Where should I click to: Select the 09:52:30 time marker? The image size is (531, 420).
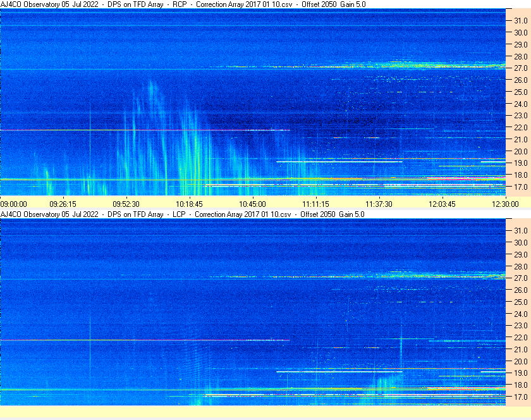click(126, 204)
